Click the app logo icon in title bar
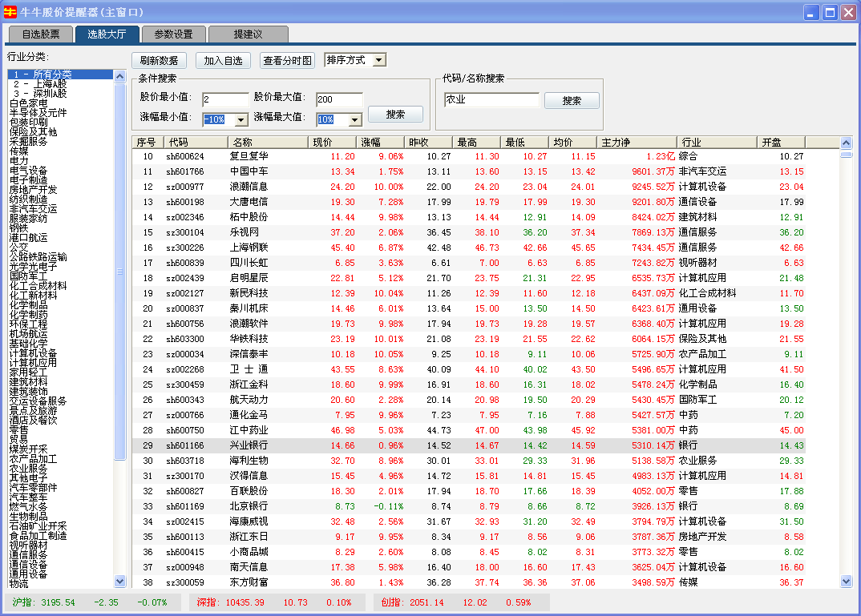This screenshot has width=861, height=616. 10,12
